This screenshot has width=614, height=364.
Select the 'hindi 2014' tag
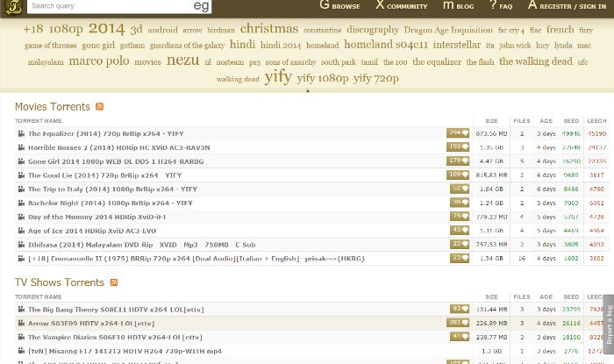[281, 45]
